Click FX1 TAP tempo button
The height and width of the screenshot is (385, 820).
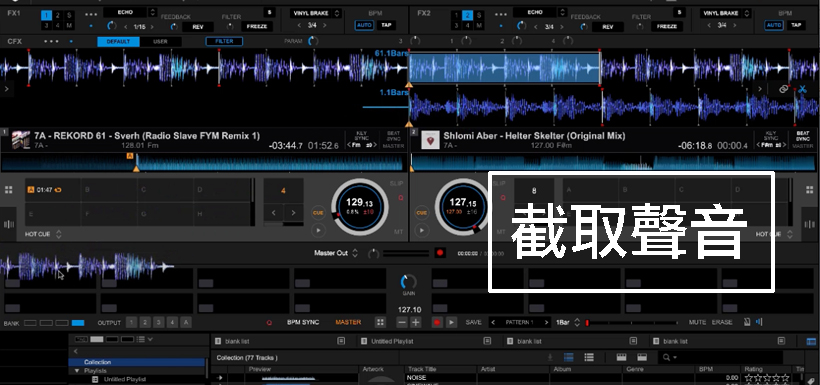pos(386,25)
